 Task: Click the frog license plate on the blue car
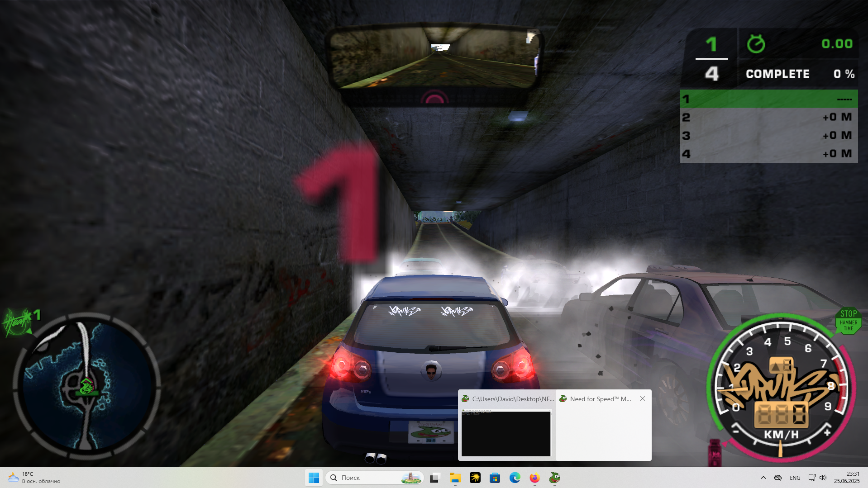tap(431, 432)
